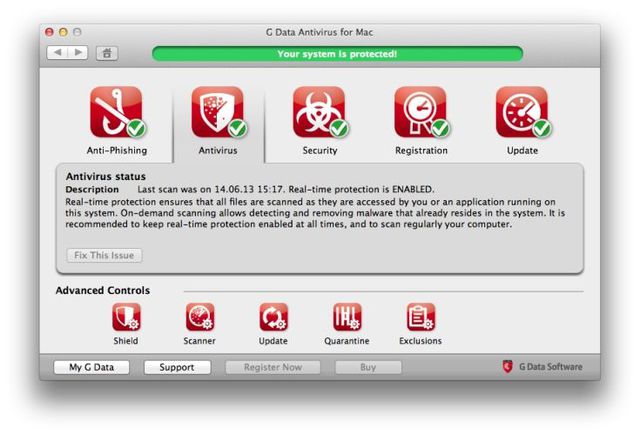
Task: Click the Register Now button
Action: click(x=273, y=367)
